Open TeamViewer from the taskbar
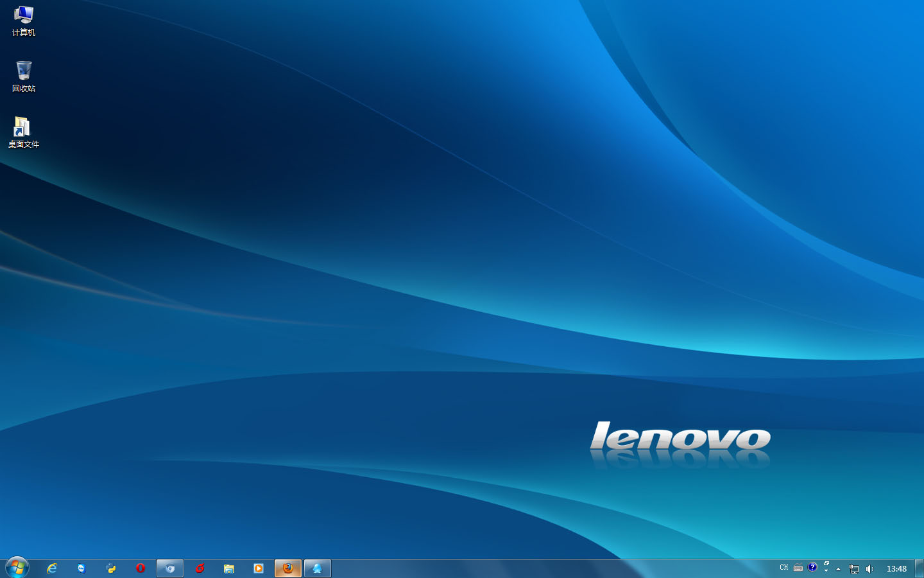The height and width of the screenshot is (578, 924). pyautogui.click(x=81, y=568)
